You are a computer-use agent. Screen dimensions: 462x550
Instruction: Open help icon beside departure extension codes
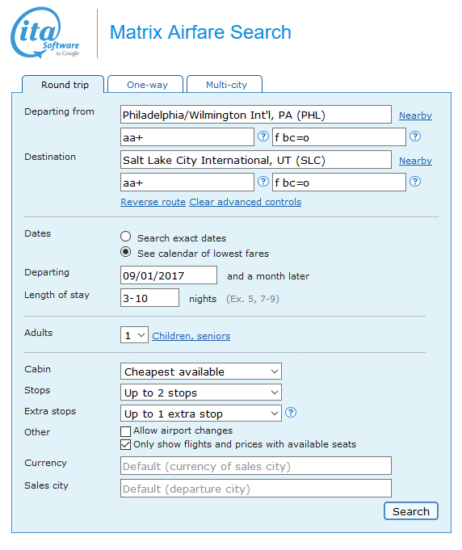(x=415, y=136)
